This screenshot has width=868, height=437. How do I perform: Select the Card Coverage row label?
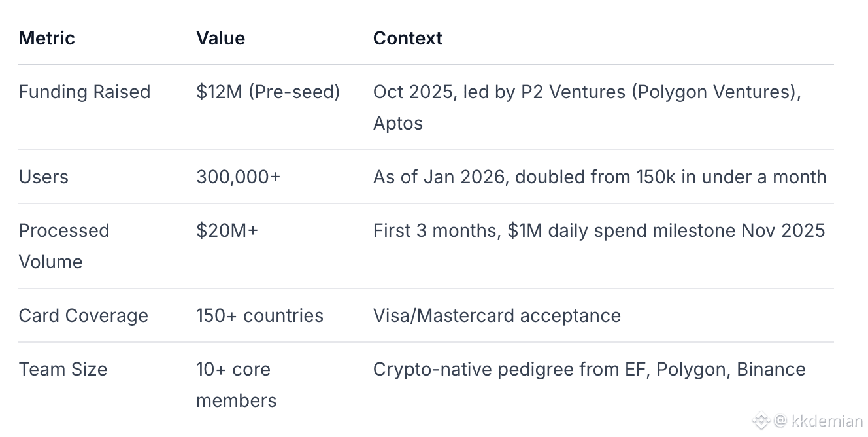[83, 315]
